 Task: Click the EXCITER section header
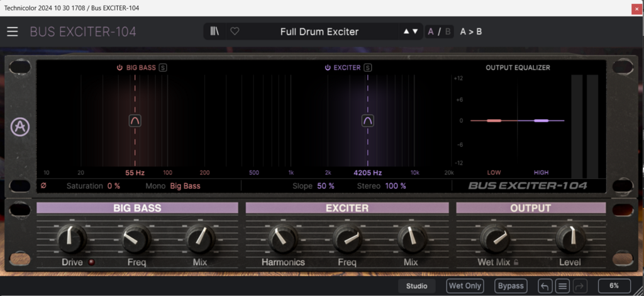pyautogui.click(x=347, y=208)
